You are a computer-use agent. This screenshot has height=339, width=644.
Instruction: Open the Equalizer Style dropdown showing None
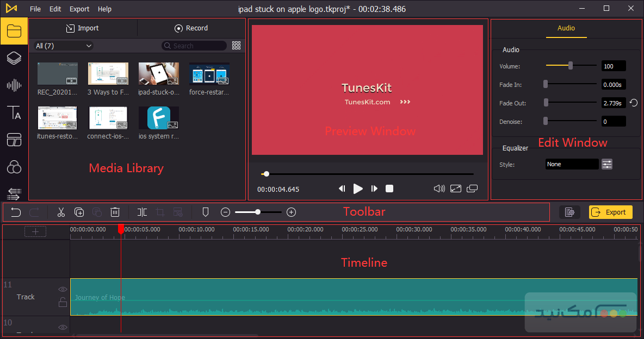572,164
